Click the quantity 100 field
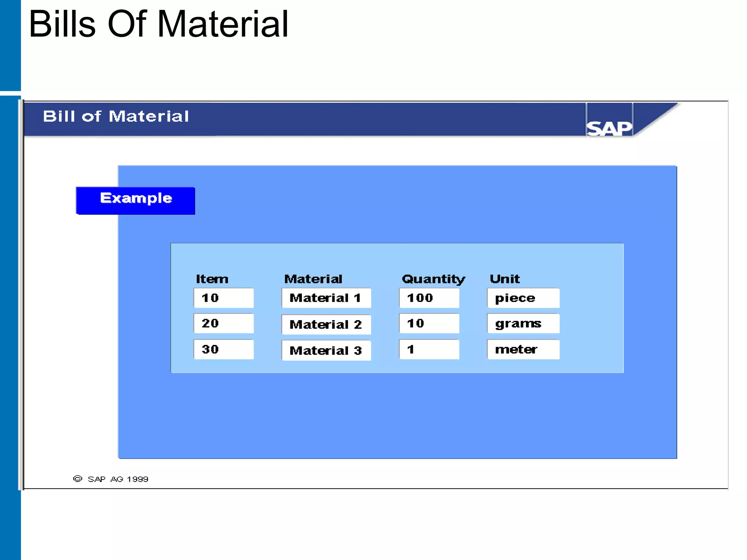Viewport: 747px width, 560px height. (429, 298)
